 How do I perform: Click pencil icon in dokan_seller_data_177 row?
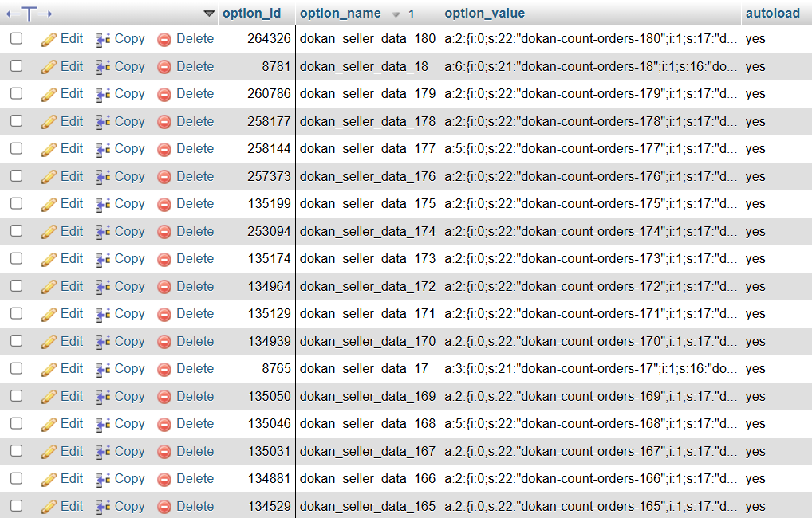pos(49,149)
